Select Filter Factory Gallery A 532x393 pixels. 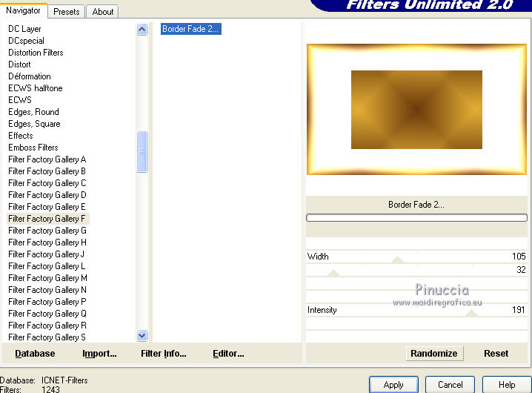coord(47,159)
